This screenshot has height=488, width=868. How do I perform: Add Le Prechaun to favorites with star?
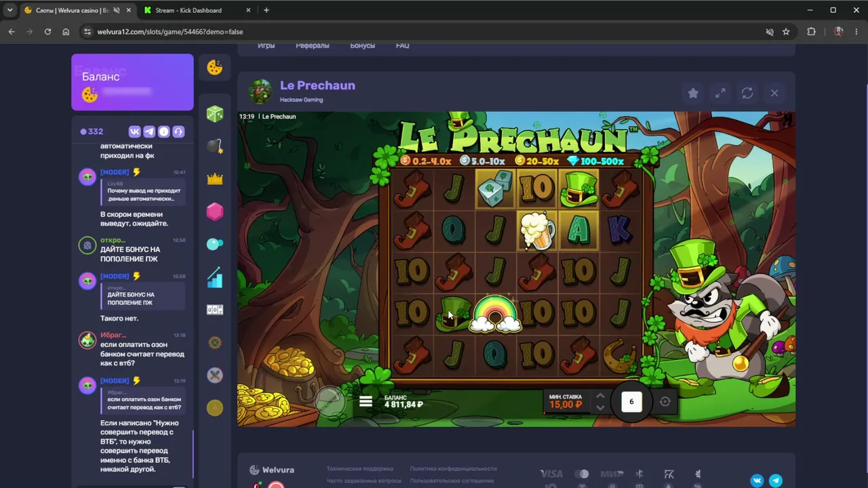693,94
